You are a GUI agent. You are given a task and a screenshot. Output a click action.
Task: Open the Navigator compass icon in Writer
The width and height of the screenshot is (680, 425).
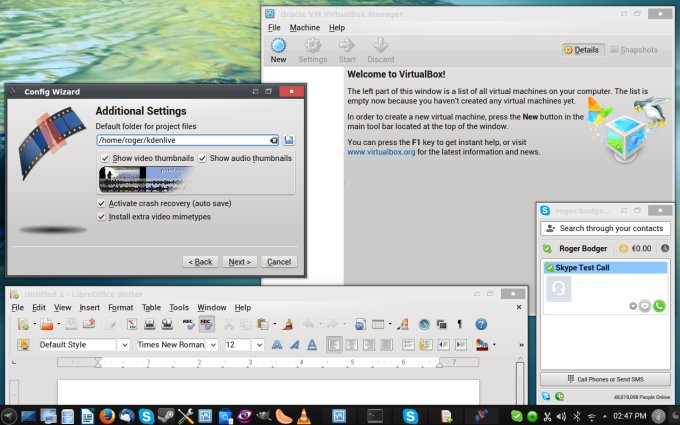(x=424, y=324)
